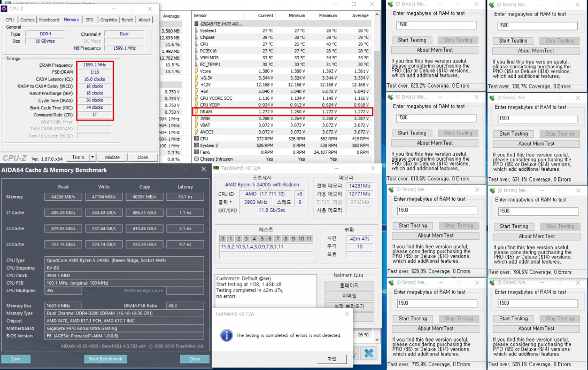Click the DRAM Frequency value 1599.1 MHz
588x370 pixels.
point(95,65)
